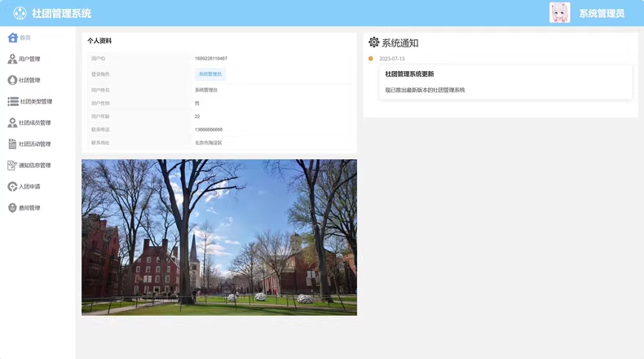
Task: Click the 通知信息管理 edit-note icon
Action: coord(12,166)
